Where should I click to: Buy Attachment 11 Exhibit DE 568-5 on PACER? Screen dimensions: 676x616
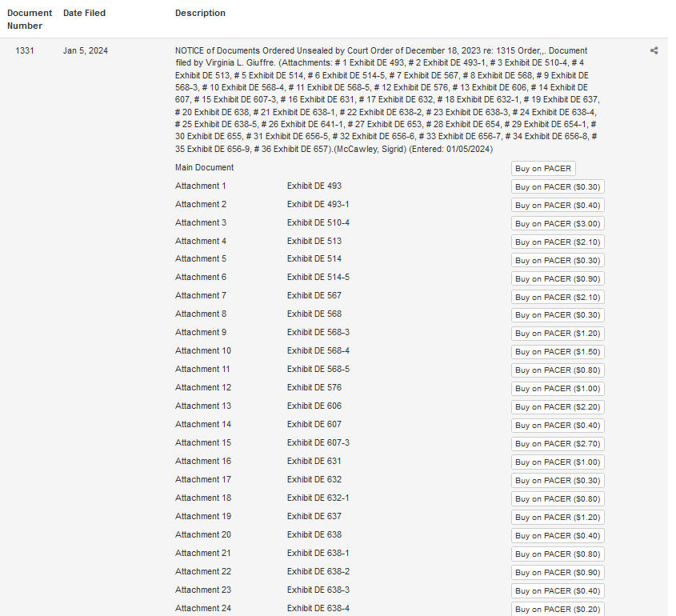tap(558, 370)
